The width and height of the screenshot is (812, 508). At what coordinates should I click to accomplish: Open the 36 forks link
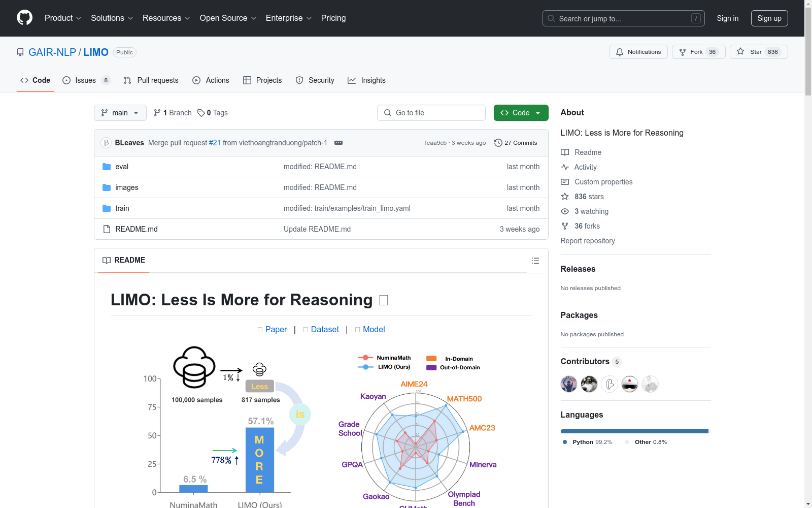581,226
